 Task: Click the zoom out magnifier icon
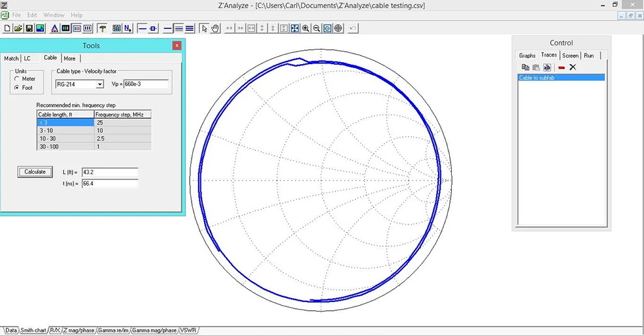click(317, 28)
